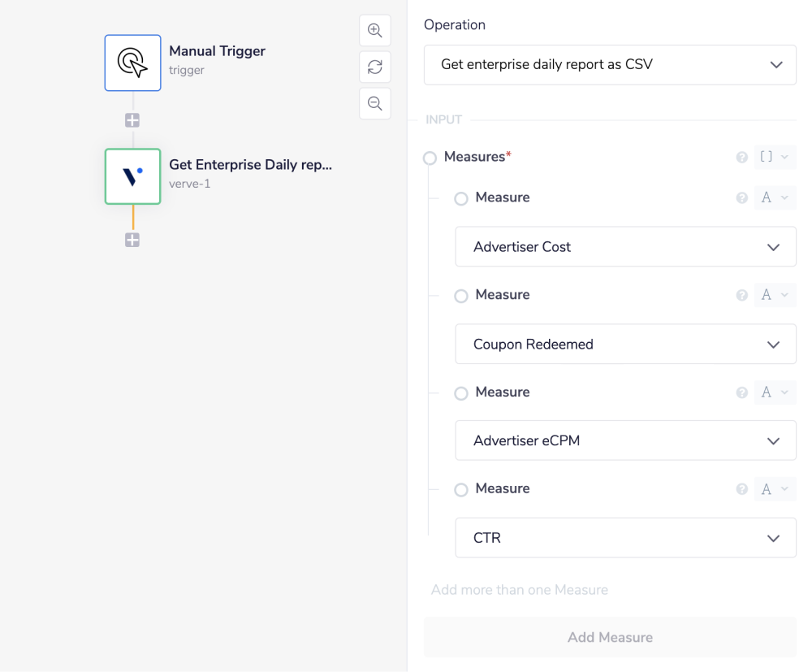Viewport: 812px width, 672px height.
Task: Click the plus icon below the verve-1 node
Action: [132, 240]
